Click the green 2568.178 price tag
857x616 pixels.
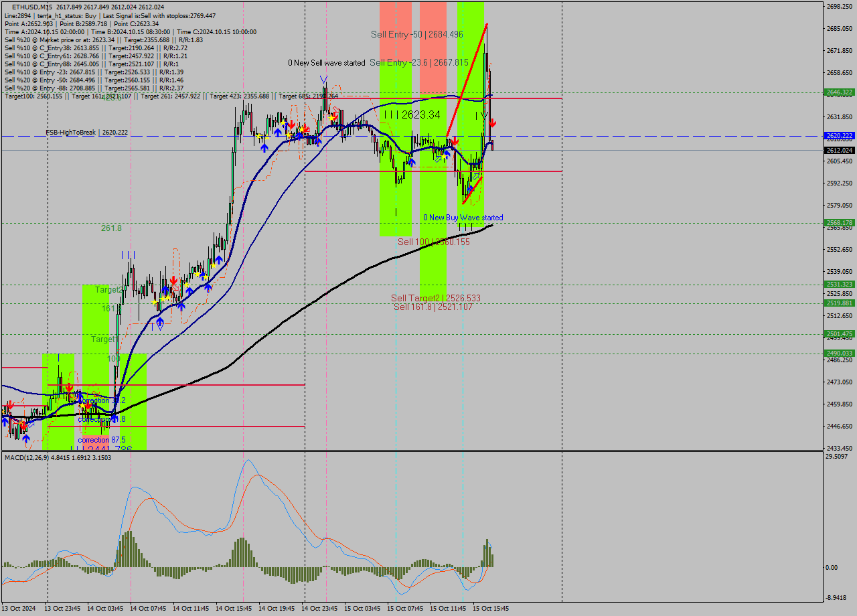[x=840, y=223]
